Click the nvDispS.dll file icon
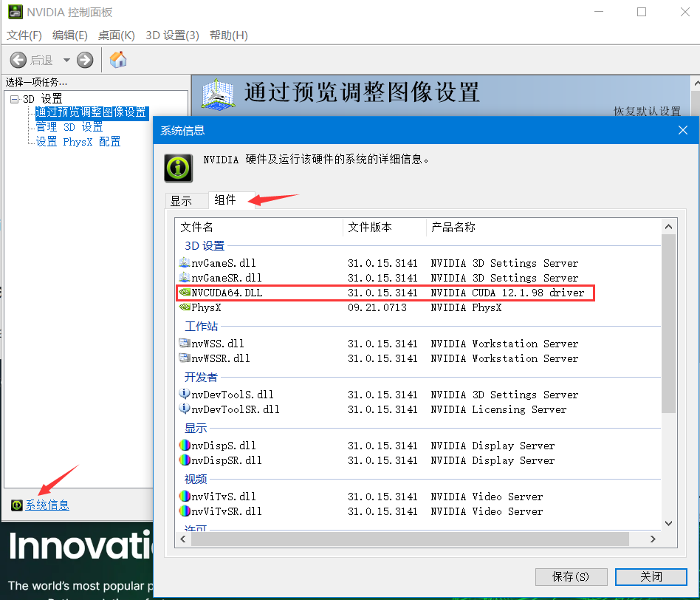This screenshot has height=600, width=700. [x=185, y=446]
